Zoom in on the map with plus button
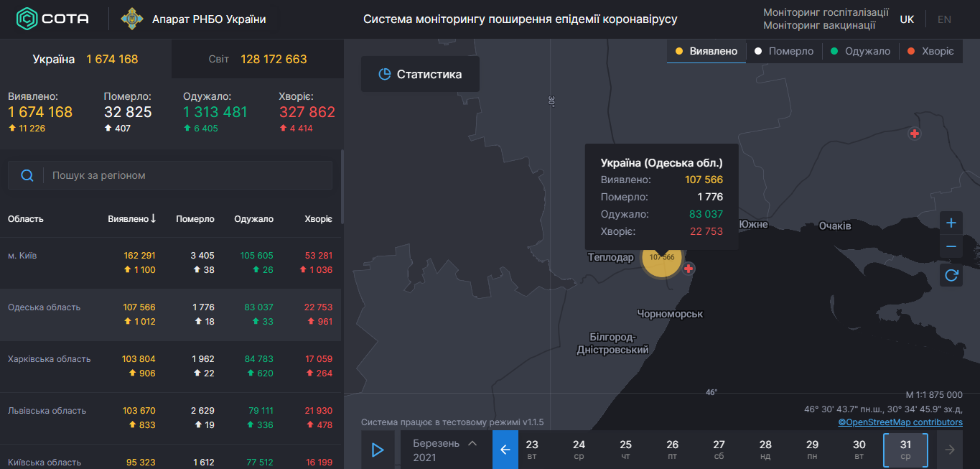Screen dimensions: 980x469 pyautogui.click(x=951, y=223)
